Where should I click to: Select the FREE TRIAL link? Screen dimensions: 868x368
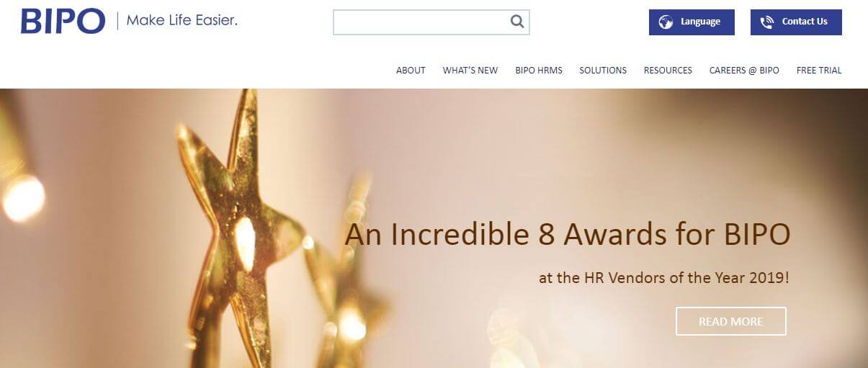819,71
